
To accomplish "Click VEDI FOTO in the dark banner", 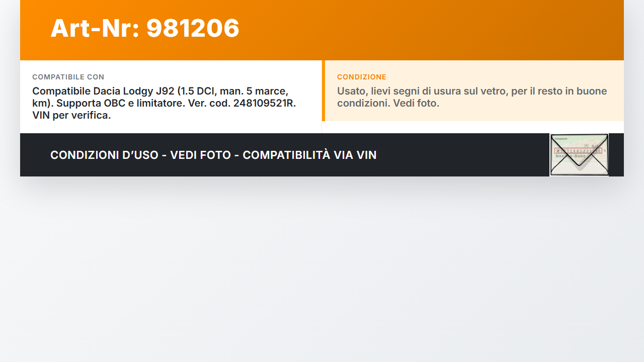I will click(200, 155).
